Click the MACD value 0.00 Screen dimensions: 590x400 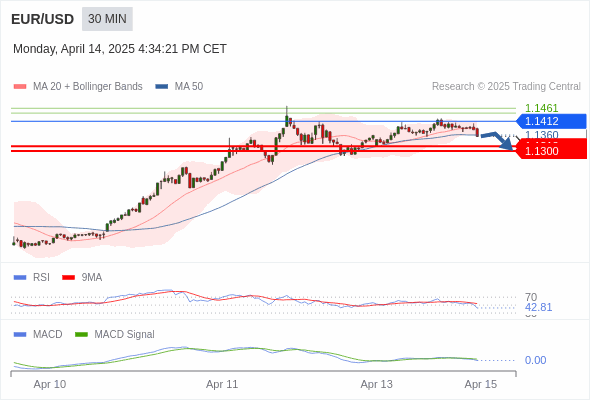[x=535, y=360]
